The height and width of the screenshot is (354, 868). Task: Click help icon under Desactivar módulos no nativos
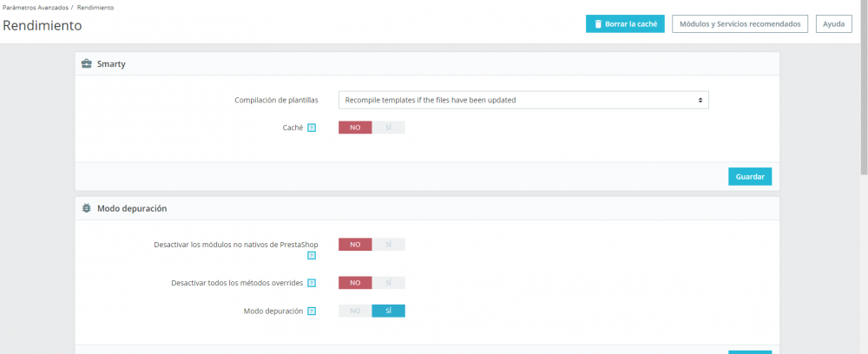(x=312, y=256)
